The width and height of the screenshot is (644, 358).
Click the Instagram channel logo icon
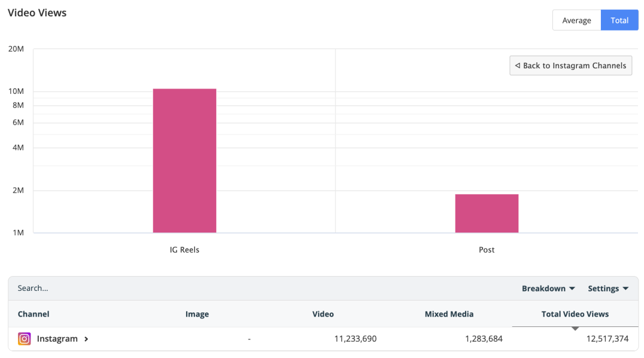tap(25, 338)
